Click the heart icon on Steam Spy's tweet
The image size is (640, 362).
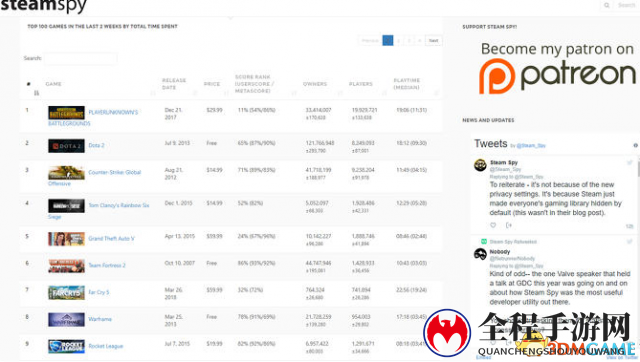click(x=493, y=225)
